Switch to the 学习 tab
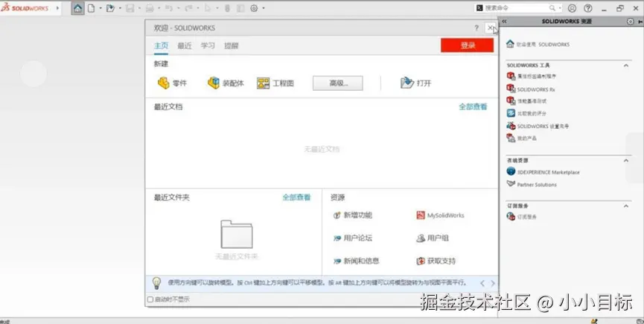This screenshot has width=644, height=324. [208, 45]
